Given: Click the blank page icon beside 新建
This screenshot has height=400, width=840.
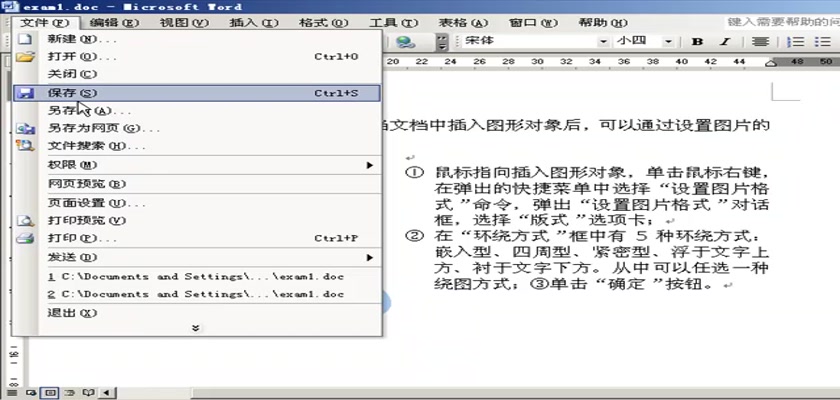Looking at the screenshot, I should click(x=24, y=39).
